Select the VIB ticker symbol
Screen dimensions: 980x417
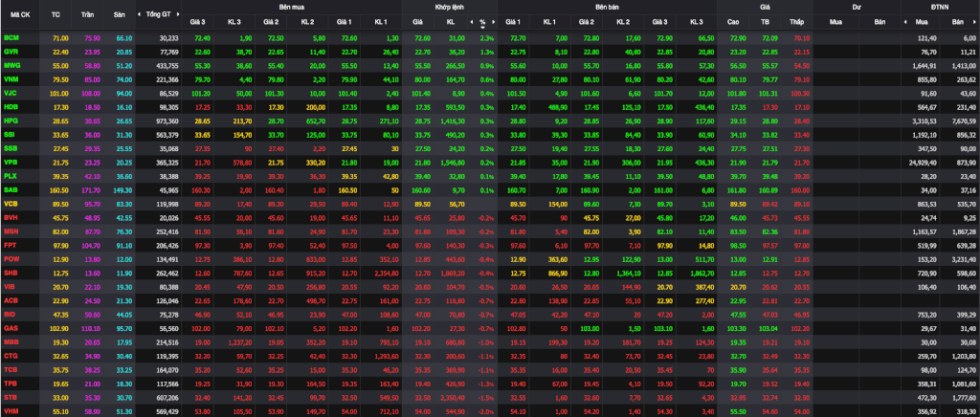tap(10, 286)
